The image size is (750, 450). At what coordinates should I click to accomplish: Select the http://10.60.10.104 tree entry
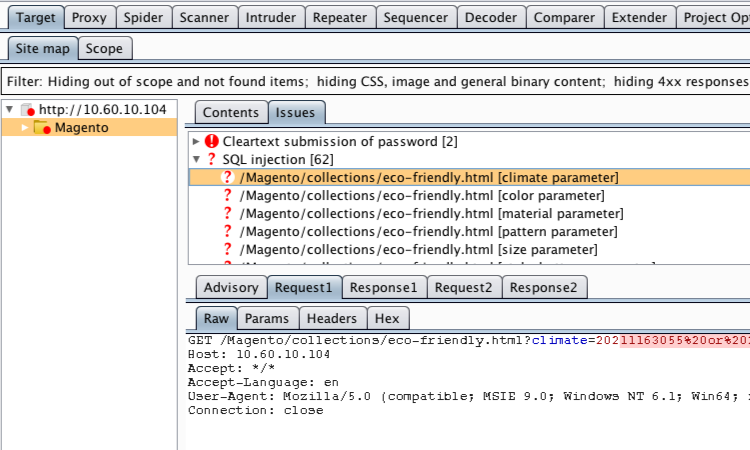point(102,110)
